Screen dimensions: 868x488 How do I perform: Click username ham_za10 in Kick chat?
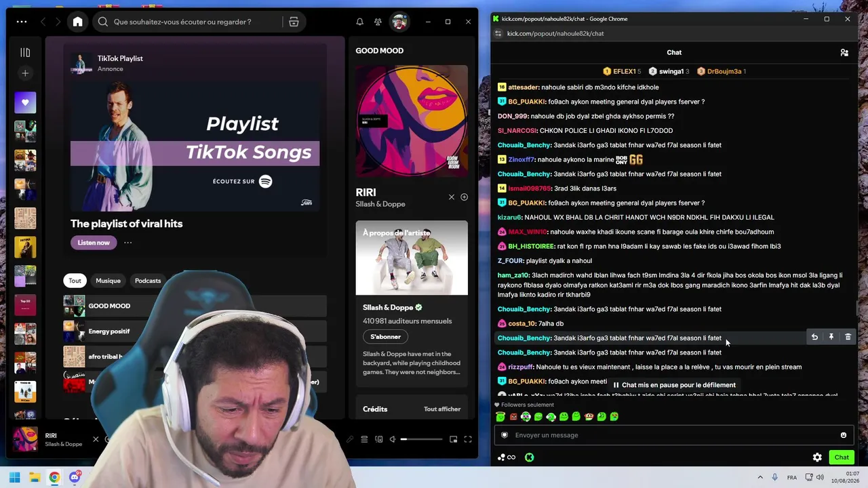[513, 276]
